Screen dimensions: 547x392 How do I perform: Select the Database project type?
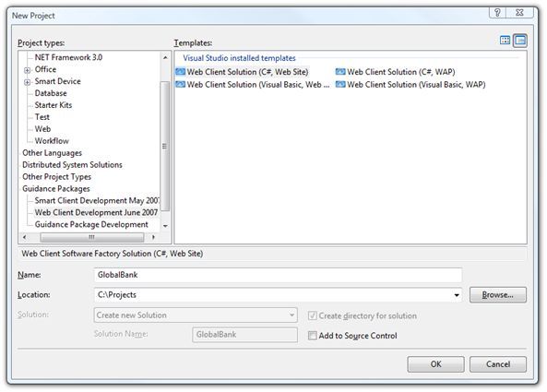[51, 93]
